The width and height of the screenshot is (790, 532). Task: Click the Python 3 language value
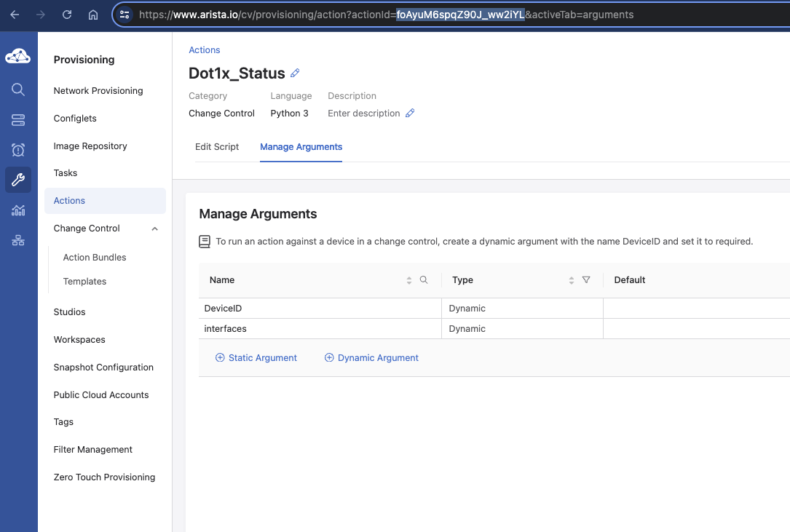coord(289,114)
